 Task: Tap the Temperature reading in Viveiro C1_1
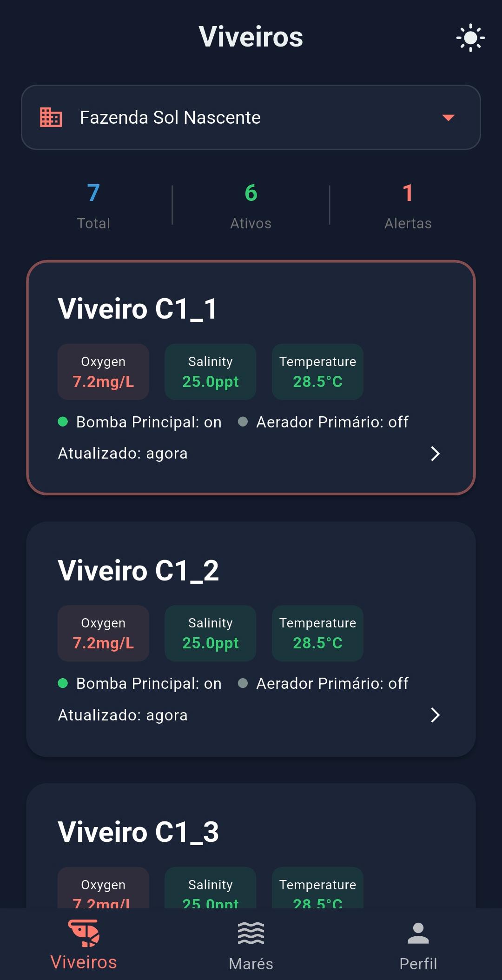(317, 372)
